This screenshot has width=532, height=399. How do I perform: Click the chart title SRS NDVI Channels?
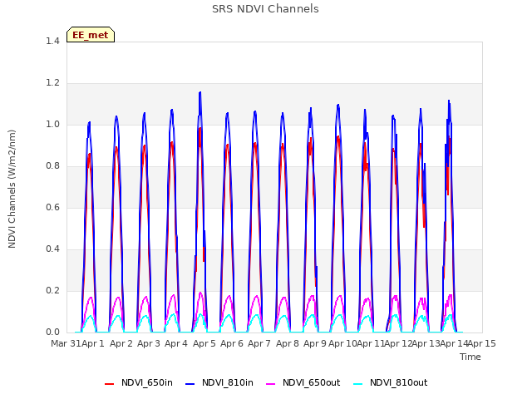pyautogui.click(x=265, y=9)
